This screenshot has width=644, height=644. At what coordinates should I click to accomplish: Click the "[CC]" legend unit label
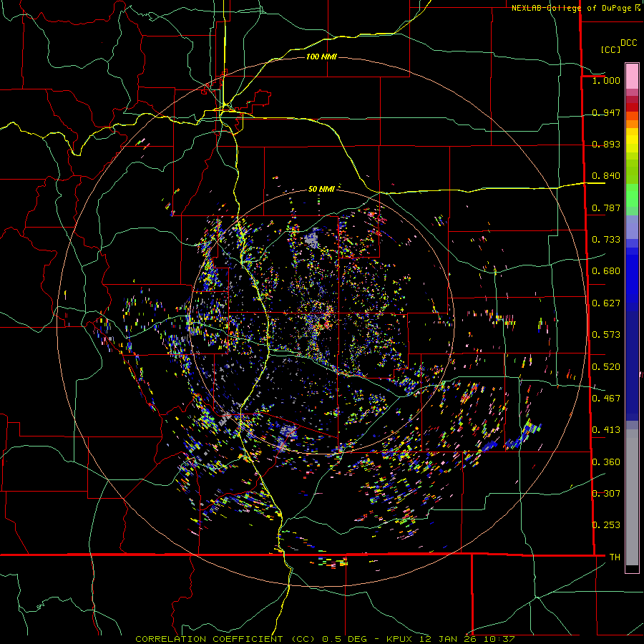[x=610, y=49]
